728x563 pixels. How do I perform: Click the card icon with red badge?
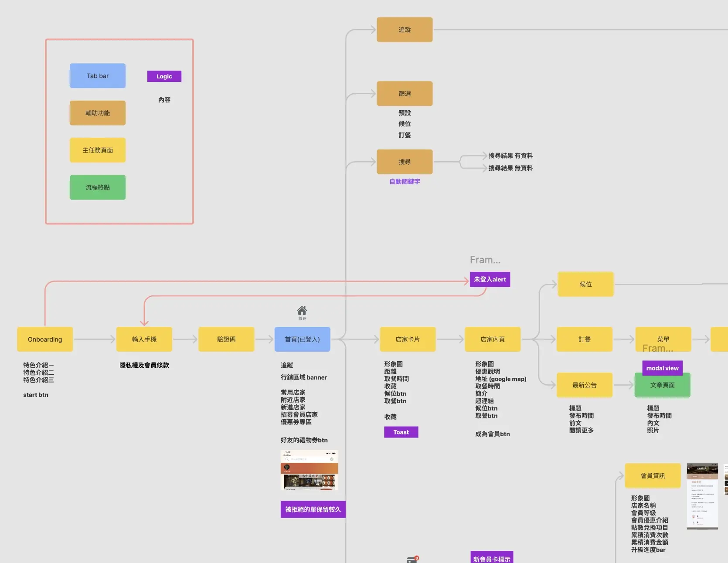(x=412, y=560)
